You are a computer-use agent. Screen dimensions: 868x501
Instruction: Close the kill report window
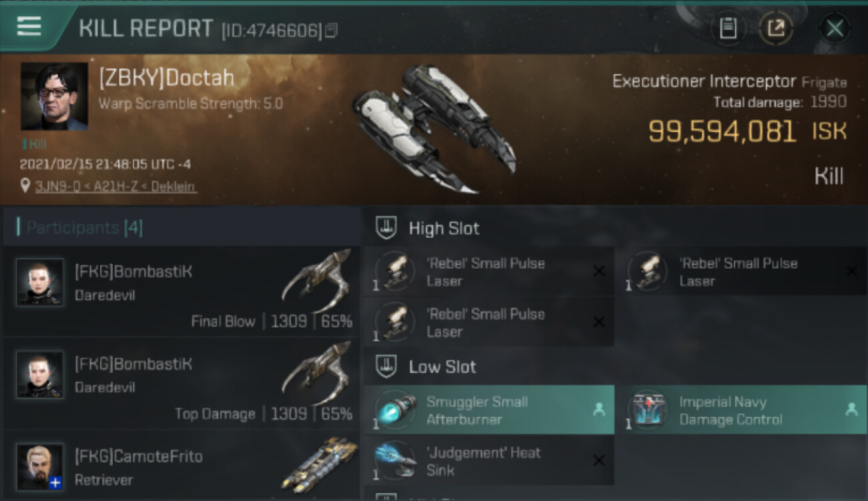[835, 29]
